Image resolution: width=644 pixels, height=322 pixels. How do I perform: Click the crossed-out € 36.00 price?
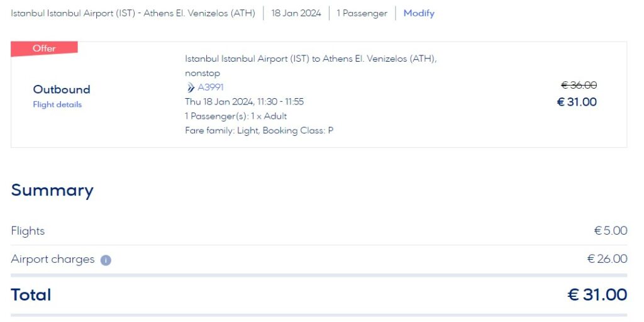point(579,86)
